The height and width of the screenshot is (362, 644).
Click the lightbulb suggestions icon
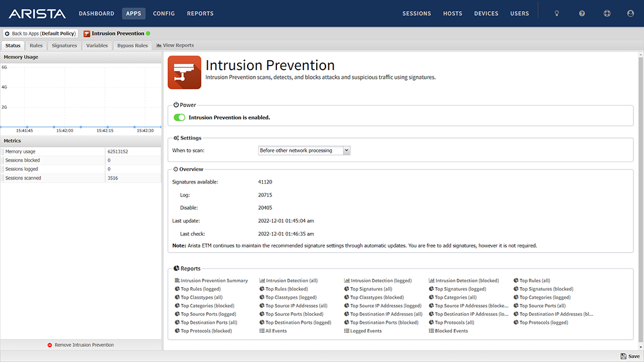pos(557,13)
